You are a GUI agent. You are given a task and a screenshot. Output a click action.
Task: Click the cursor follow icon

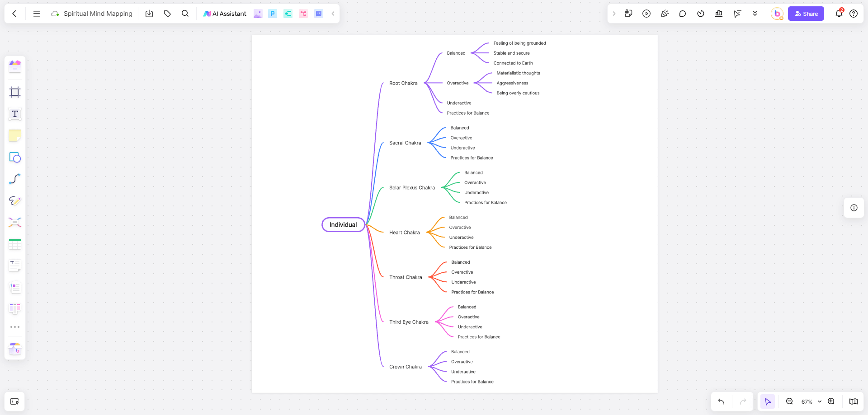(x=737, y=14)
